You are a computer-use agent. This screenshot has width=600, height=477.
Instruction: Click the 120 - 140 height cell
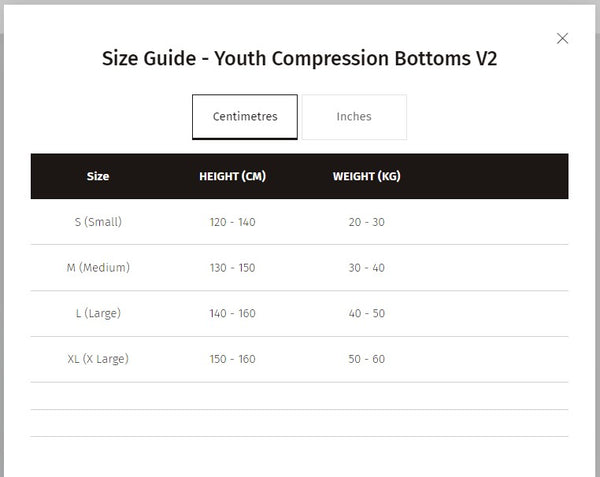[232, 222]
